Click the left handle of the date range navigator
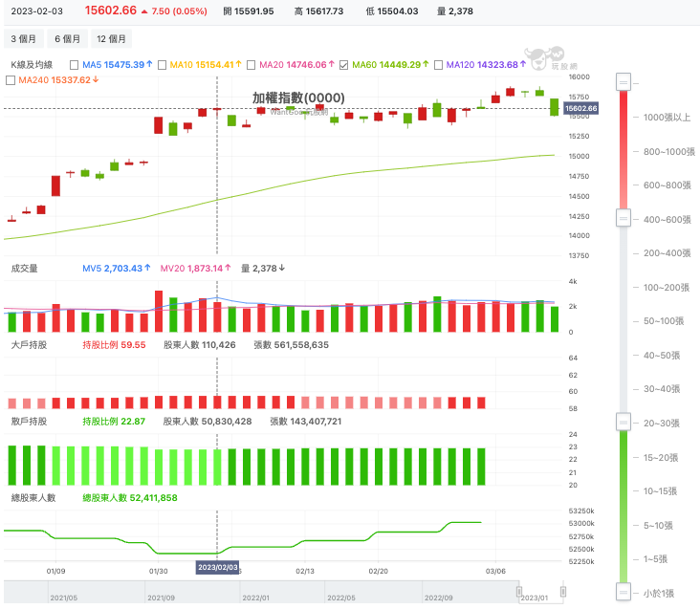Viewport: 700px width, 609px height. click(x=519, y=592)
